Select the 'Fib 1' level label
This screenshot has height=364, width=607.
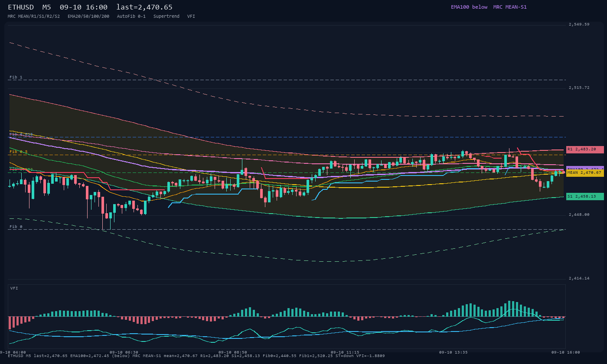click(x=16, y=77)
